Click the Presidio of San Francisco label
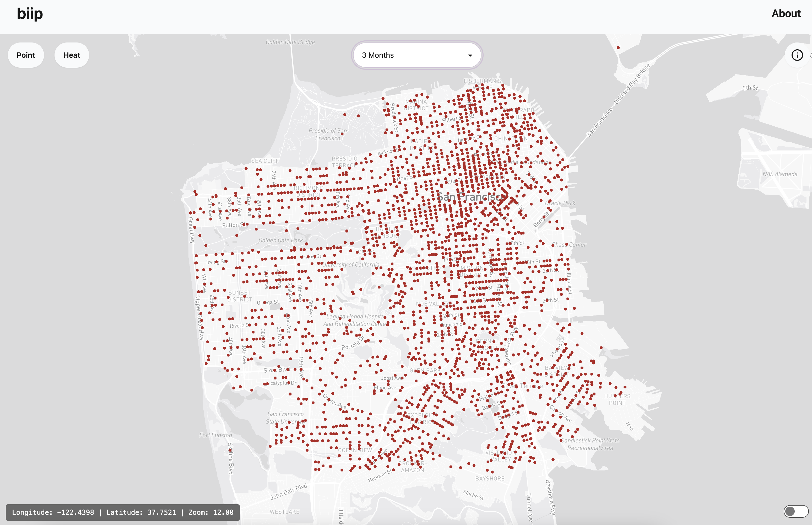This screenshot has height=525, width=812. point(327,134)
